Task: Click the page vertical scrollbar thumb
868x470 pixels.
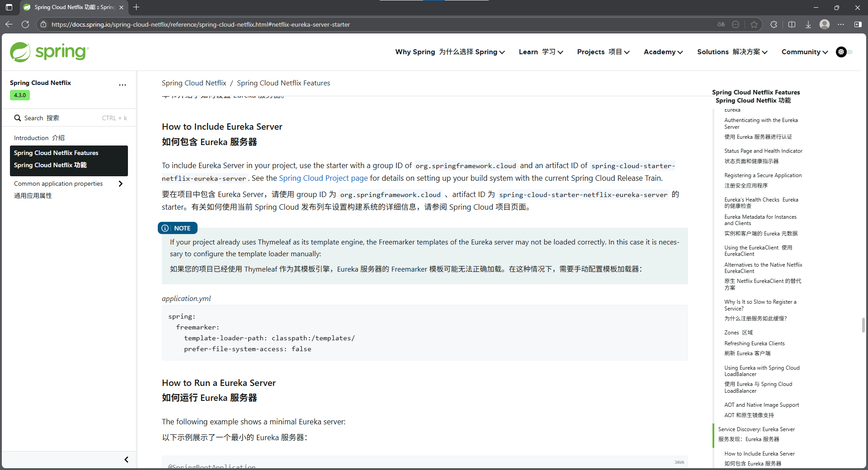Action: coord(863,325)
